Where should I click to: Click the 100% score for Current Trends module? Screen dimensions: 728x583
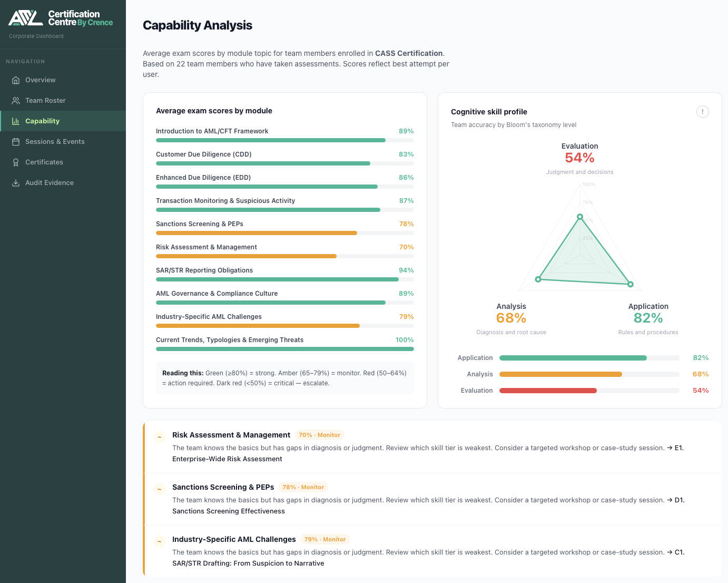405,339
